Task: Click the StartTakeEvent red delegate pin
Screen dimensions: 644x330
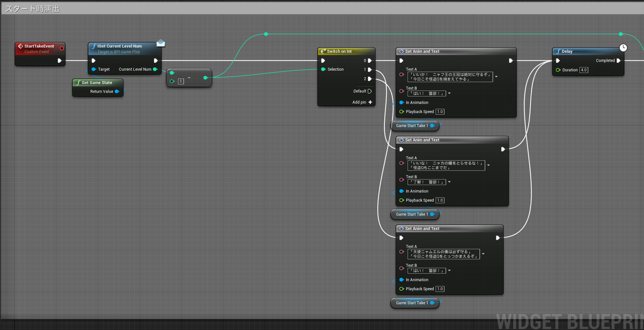Action: pos(61,48)
